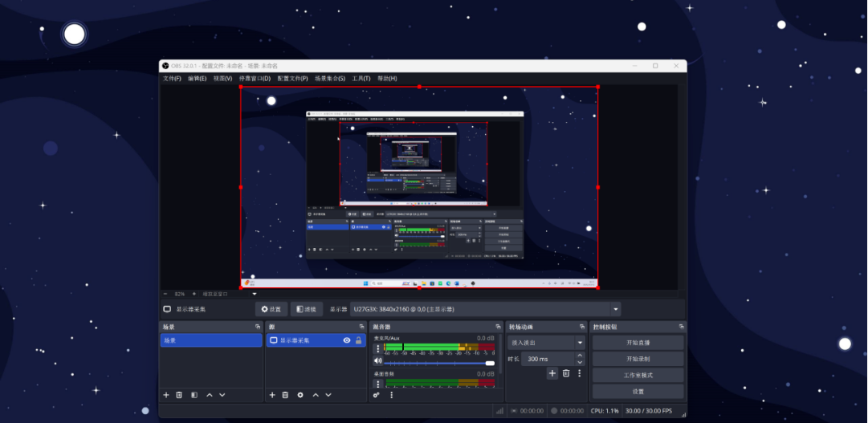
Task: Move source up in the 源 dock
Action: [316, 395]
